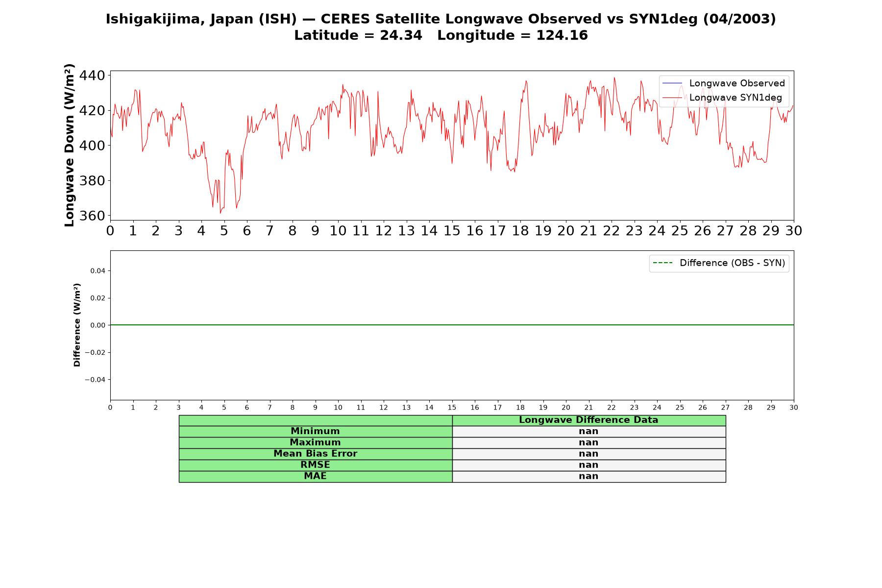Screen dimensions: 882x588
Task: Click the Mean Bias Error table cell
Action: (315, 454)
